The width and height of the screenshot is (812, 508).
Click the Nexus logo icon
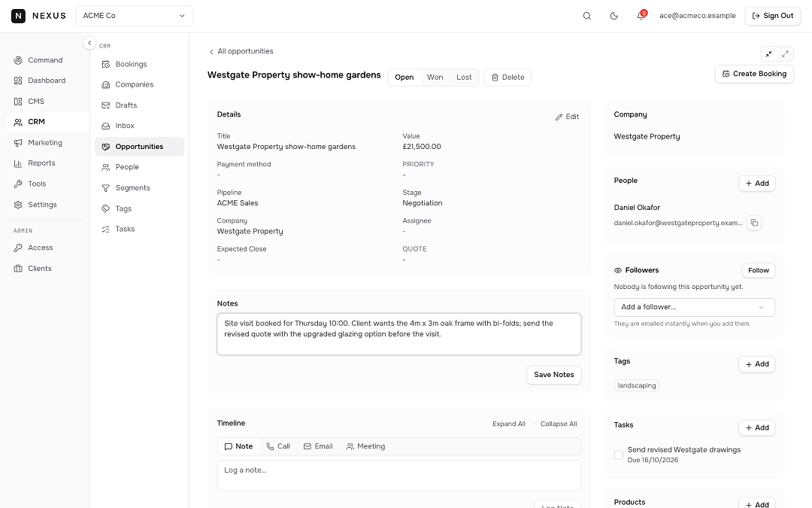[x=18, y=16]
